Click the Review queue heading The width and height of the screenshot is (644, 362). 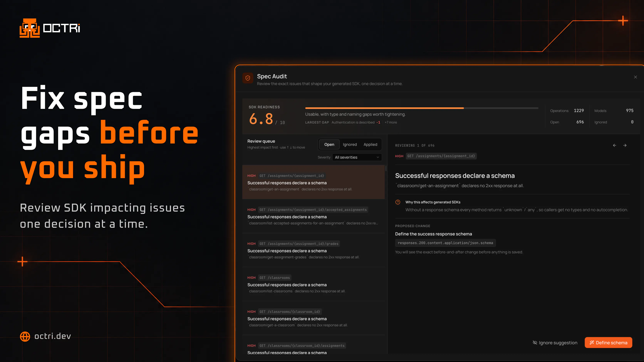(x=261, y=141)
